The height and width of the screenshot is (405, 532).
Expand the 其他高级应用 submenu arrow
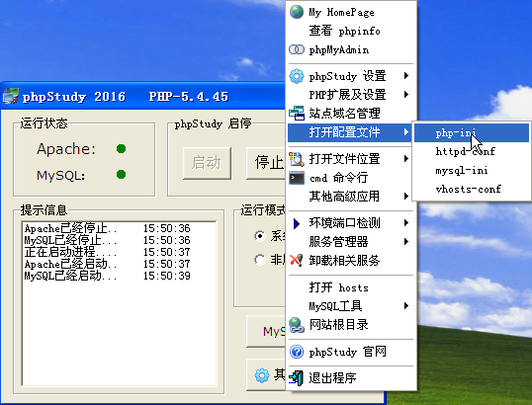point(406,196)
